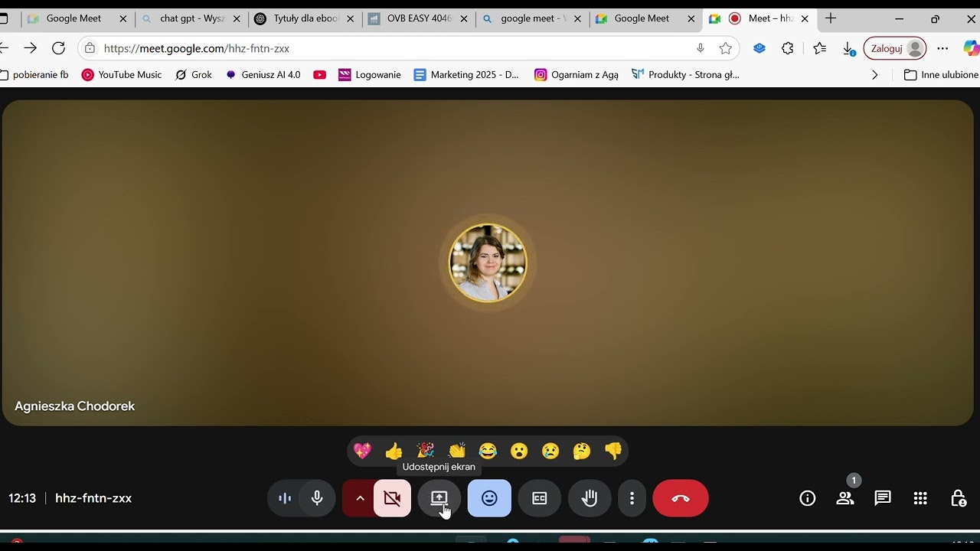This screenshot has width=980, height=551.
Task: Show participants people panel
Action: coord(845,498)
